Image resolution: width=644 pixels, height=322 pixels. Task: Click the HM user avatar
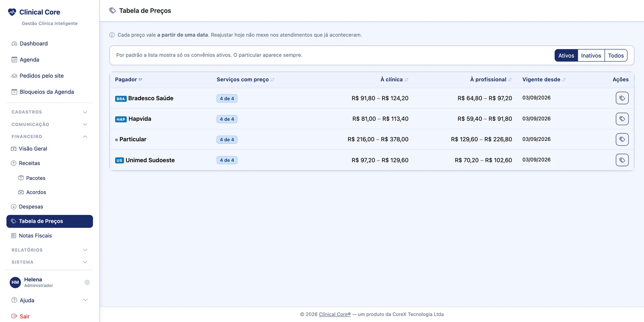point(15,283)
